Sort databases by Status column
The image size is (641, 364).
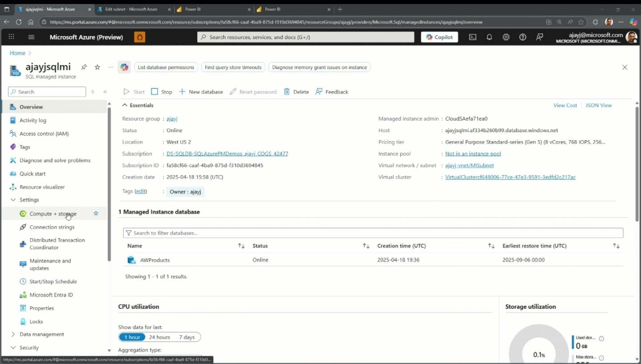(366, 246)
